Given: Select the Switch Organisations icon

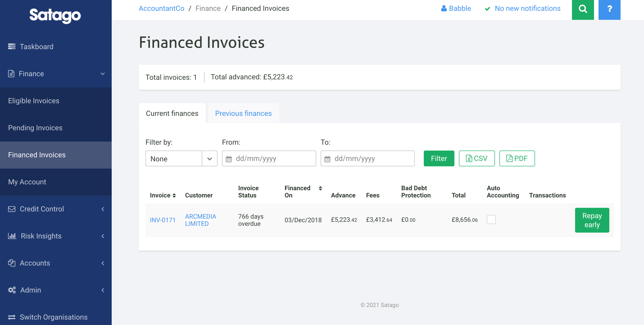Looking at the screenshot, I should (12, 317).
